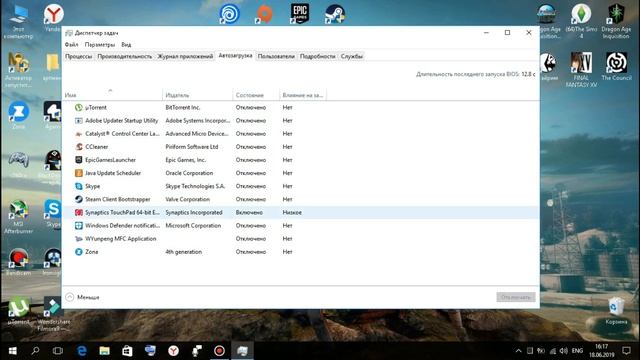Open the taskbar search icon
640x360 pixels.
tap(35, 351)
